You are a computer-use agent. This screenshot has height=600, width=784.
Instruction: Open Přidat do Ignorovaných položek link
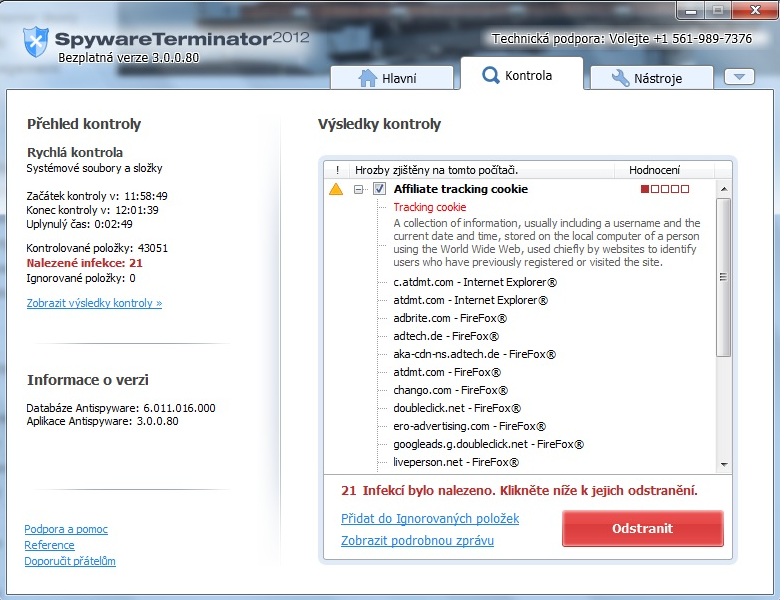pyautogui.click(x=430, y=518)
